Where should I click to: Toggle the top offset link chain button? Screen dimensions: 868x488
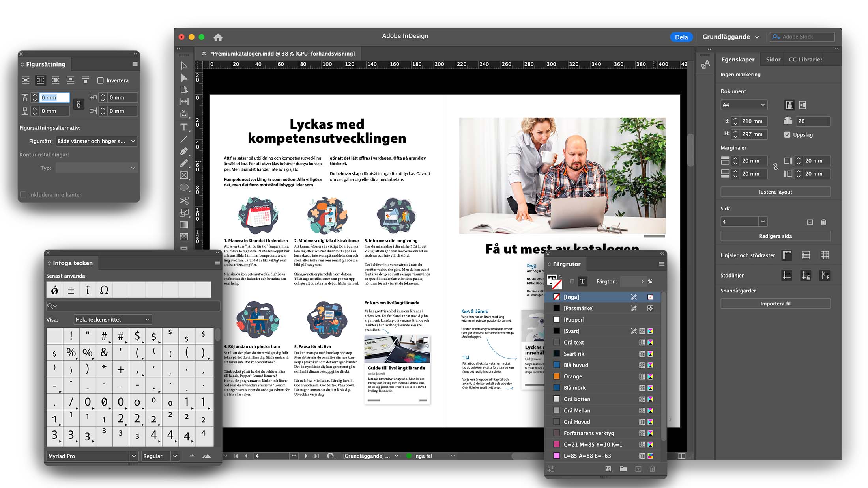(x=79, y=104)
